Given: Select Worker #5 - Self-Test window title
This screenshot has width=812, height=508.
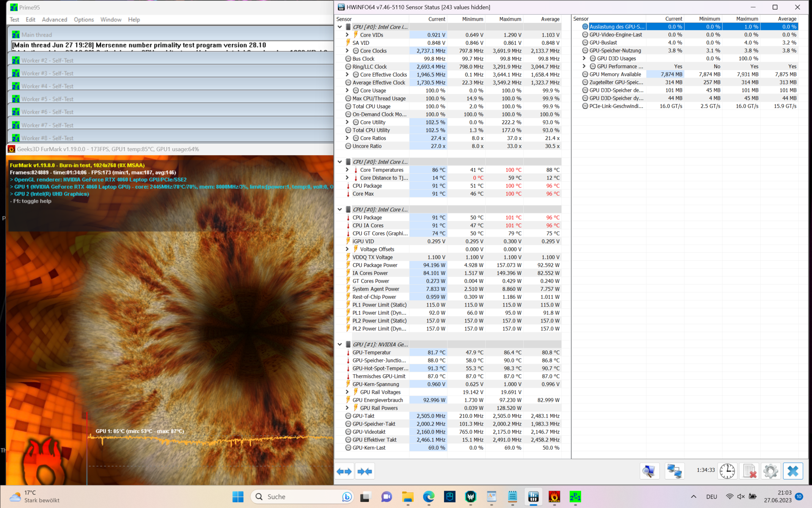Looking at the screenshot, I should tap(47, 99).
